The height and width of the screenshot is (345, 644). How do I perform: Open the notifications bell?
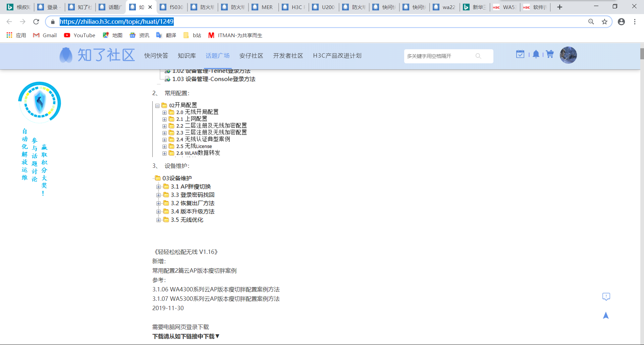[536, 54]
